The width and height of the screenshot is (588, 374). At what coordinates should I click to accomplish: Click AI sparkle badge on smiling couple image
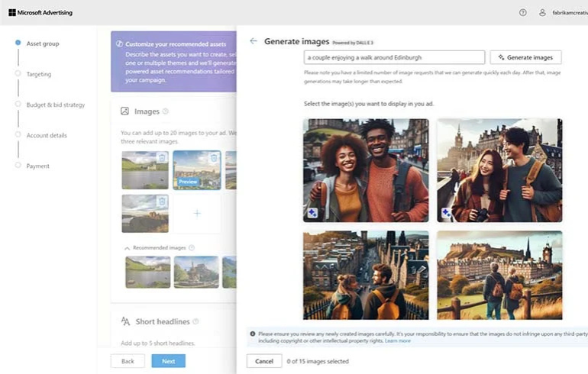pos(312,213)
